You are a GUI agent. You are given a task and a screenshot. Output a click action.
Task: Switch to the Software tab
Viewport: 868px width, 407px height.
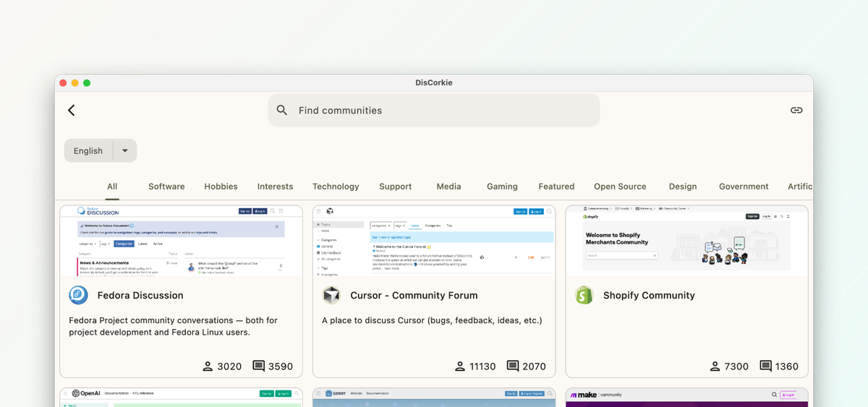point(166,187)
